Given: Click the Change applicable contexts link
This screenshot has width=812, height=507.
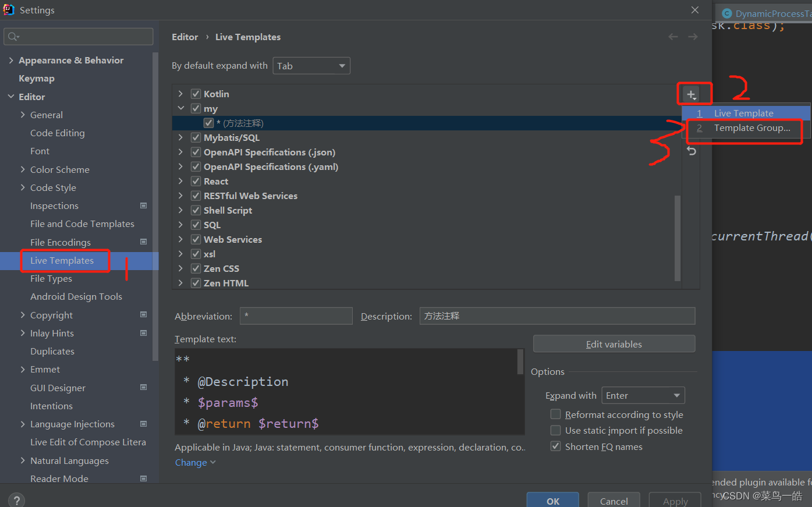Looking at the screenshot, I should (x=196, y=462).
